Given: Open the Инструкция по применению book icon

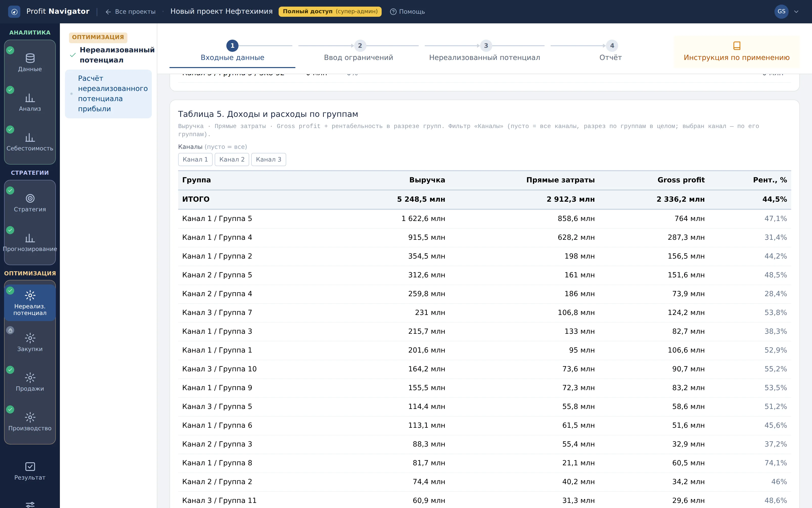Looking at the screenshot, I should tap(736, 45).
